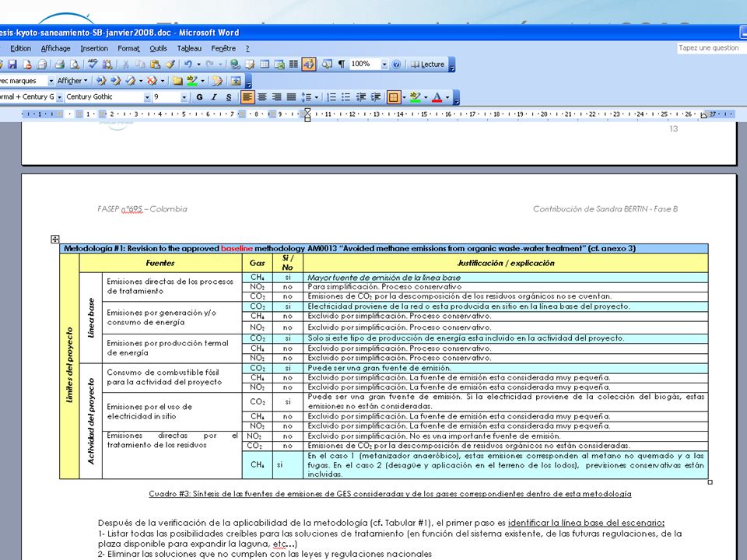Toggle italic (I) formatting

pos(214,97)
